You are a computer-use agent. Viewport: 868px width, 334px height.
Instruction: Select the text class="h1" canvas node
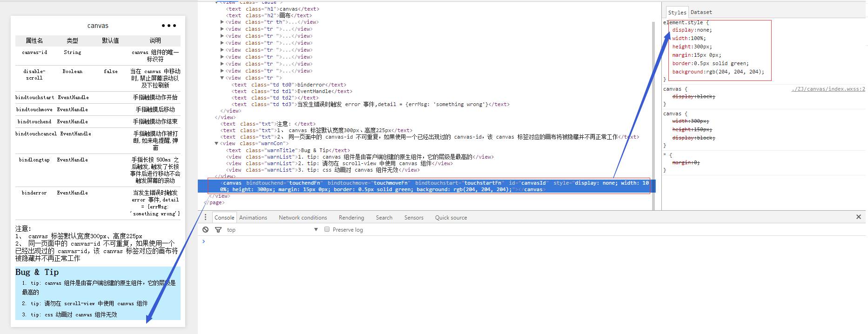[273, 9]
